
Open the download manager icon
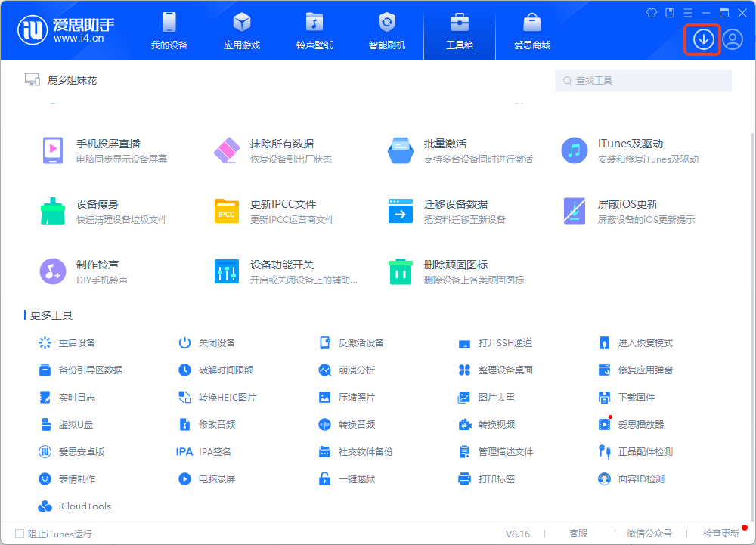pos(703,39)
